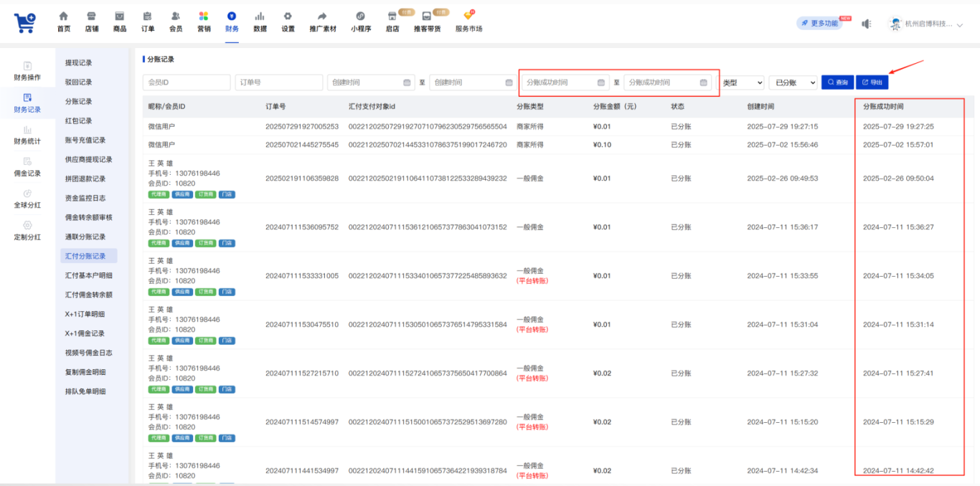Click the shopping cart logo
Image resolution: width=980 pixels, height=486 pixels.
25,22
